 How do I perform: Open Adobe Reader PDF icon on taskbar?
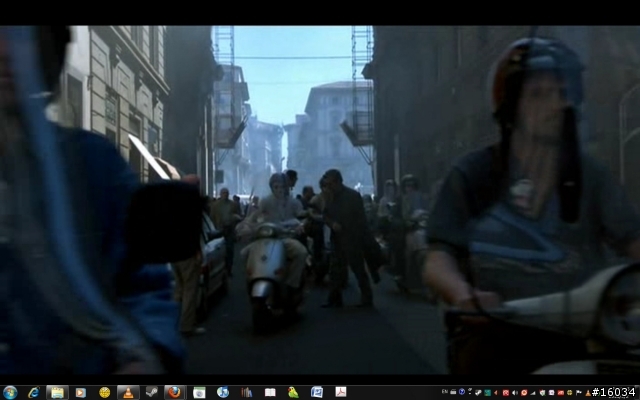(x=340, y=392)
